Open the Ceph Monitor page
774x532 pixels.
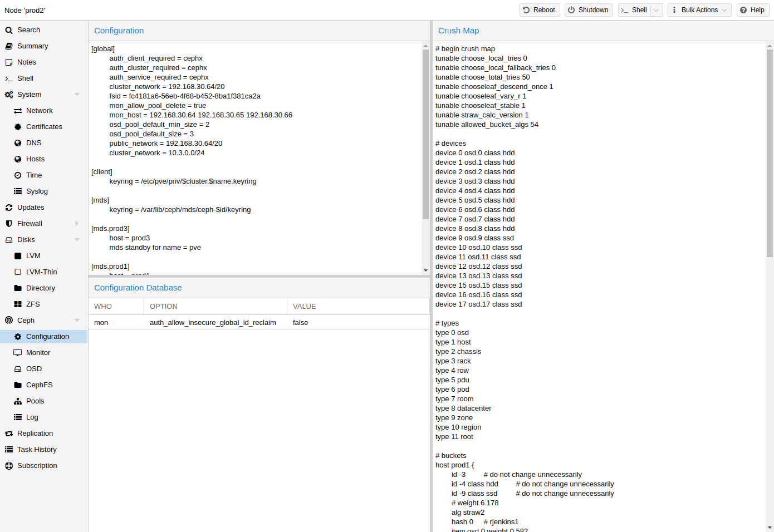click(x=38, y=353)
